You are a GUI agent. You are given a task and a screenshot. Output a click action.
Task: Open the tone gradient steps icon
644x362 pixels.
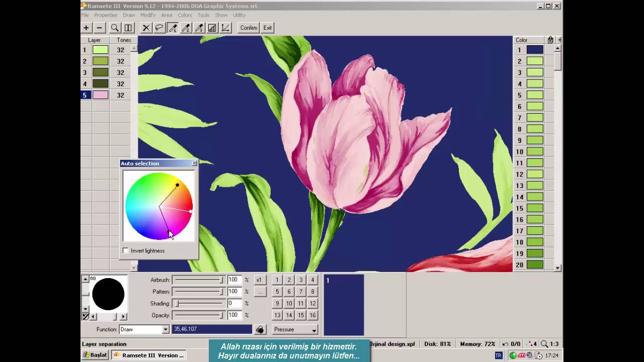212,28
